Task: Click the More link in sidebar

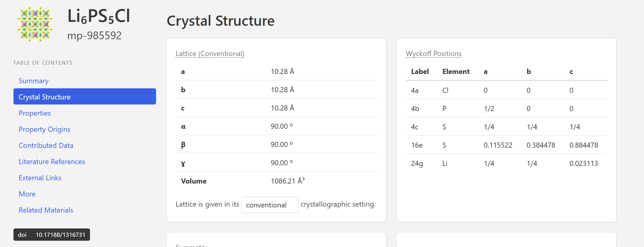Action: (x=27, y=194)
